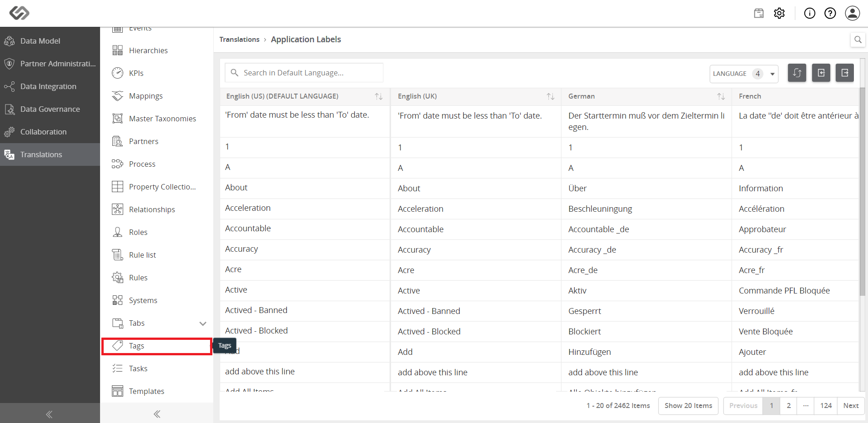Screen dimensions: 868x423
Task: Click the magnifier icon beside the breadcrumb
Action: (858, 40)
